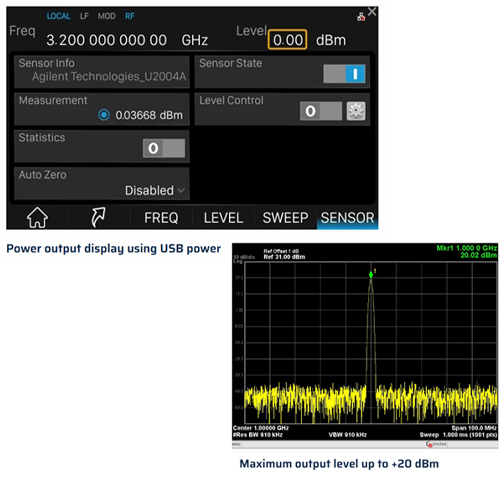Click the 3.200 000 000 00 frequency value
Viewport: 500px width, 477px height.
106,40
